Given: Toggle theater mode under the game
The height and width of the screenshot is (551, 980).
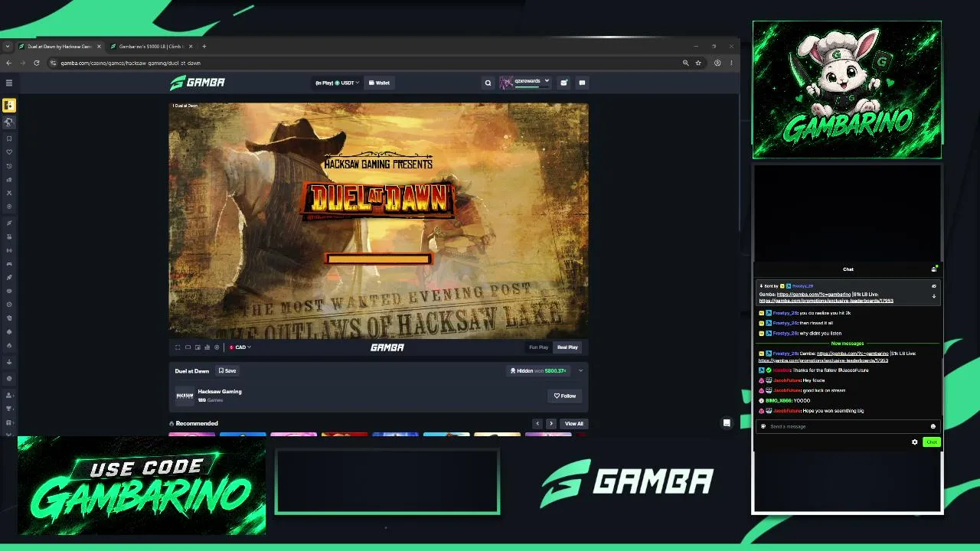Looking at the screenshot, I should (188, 347).
